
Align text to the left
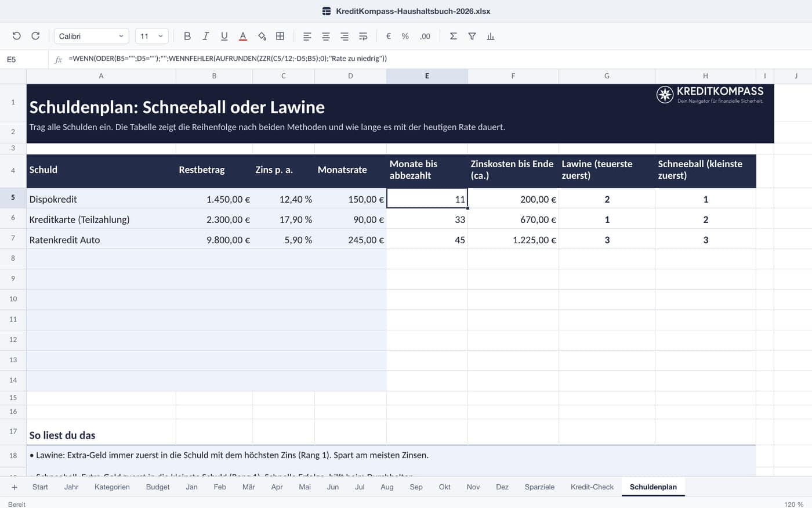(307, 36)
